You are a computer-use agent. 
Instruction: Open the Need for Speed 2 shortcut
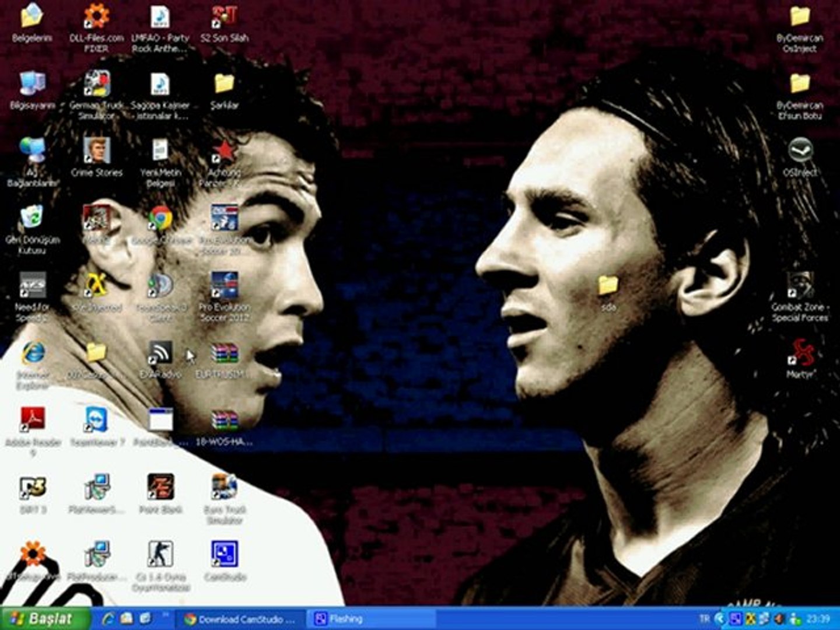click(x=33, y=286)
